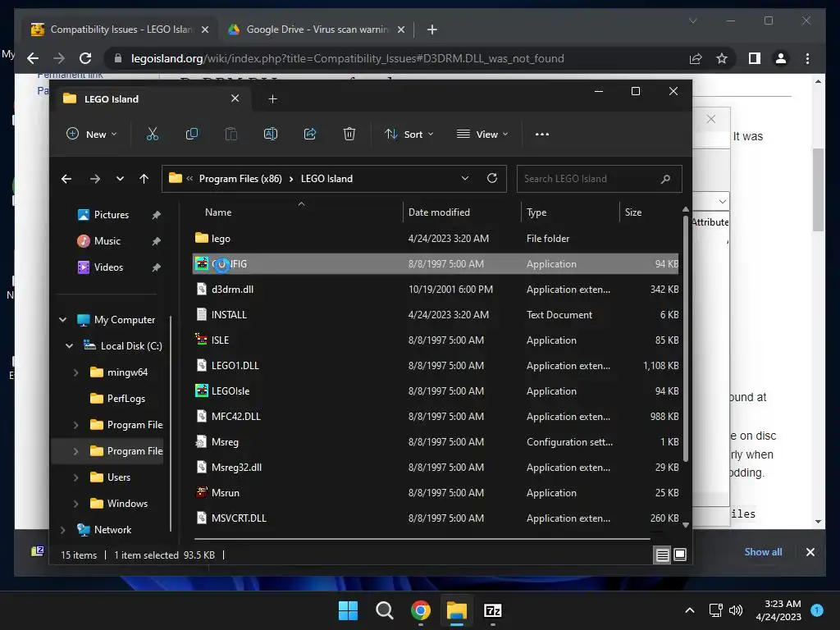Click Program Files (x86) breadcrumb
This screenshot has height=630, width=840.
point(240,179)
